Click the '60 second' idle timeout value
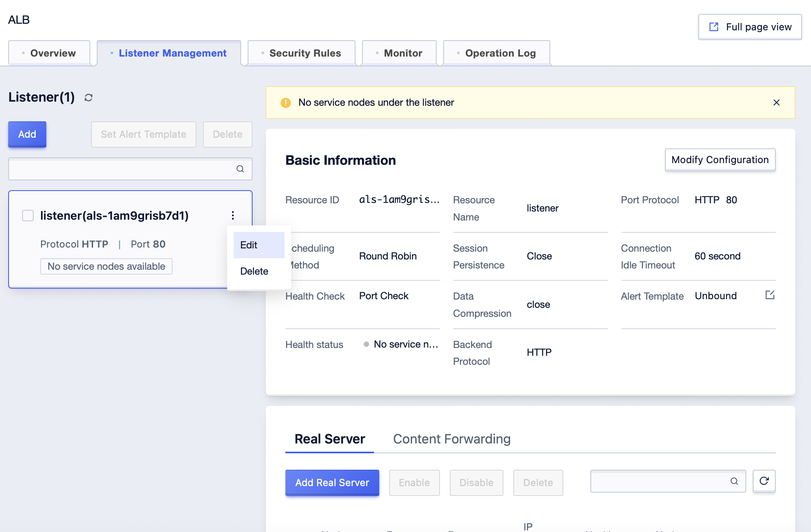 pyautogui.click(x=718, y=256)
